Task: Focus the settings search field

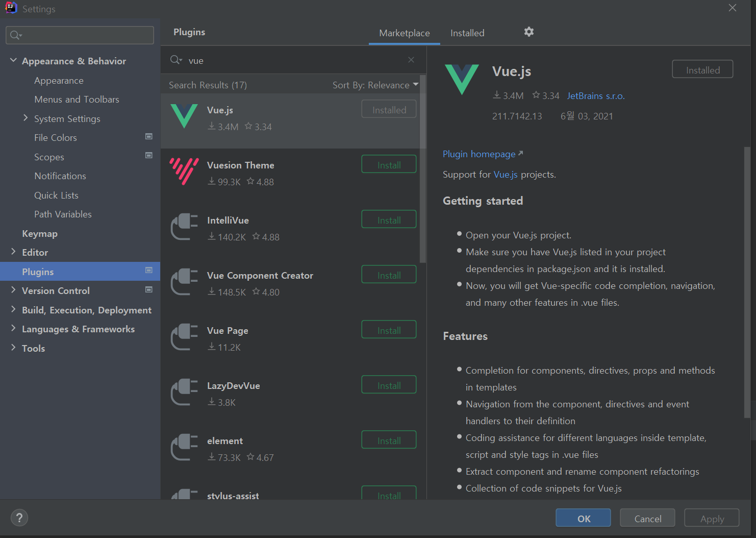Action: pyautogui.click(x=80, y=35)
